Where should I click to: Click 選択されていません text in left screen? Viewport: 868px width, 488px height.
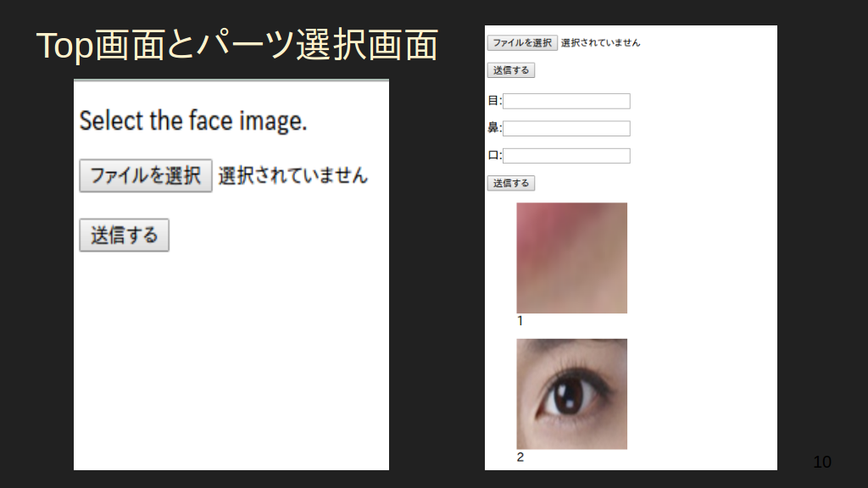(x=292, y=176)
